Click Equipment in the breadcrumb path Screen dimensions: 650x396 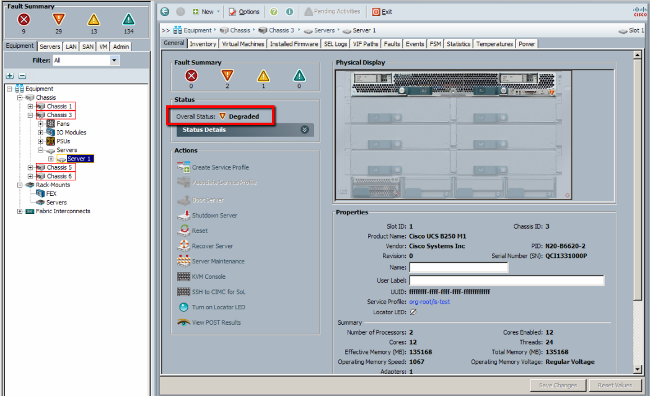[197, 30]
